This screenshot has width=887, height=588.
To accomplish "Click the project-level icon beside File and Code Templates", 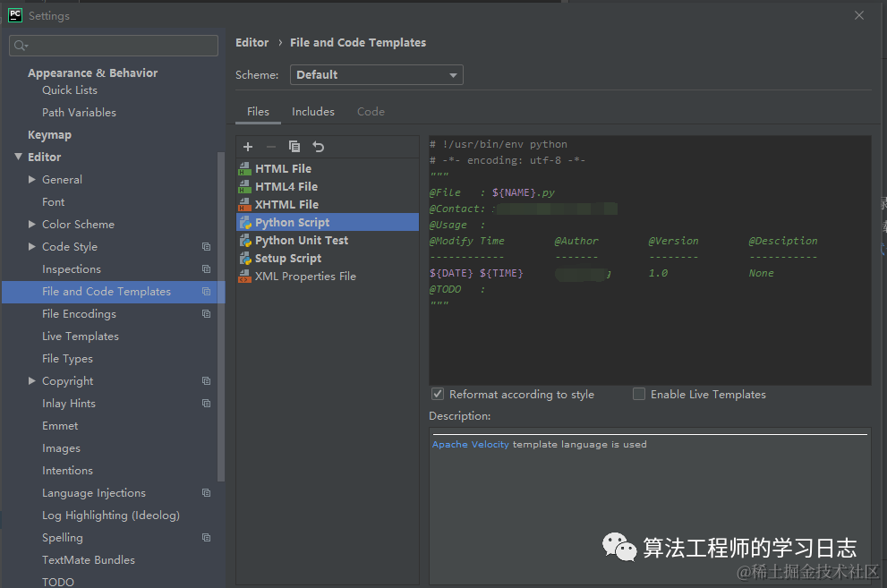I will [207, 292].
